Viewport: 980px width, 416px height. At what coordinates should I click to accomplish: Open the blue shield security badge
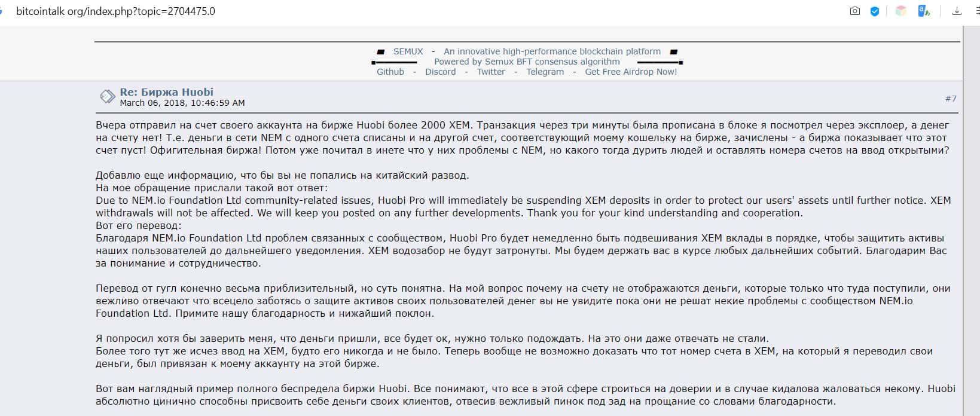coord(875,11)
